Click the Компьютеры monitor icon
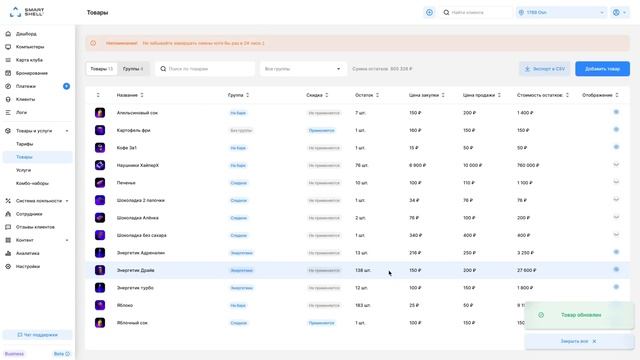The image size is (640, 360). (x=8, y=47)
